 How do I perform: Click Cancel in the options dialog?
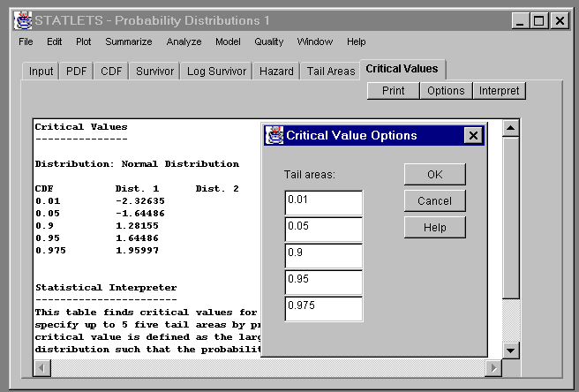tap(435, 201)
